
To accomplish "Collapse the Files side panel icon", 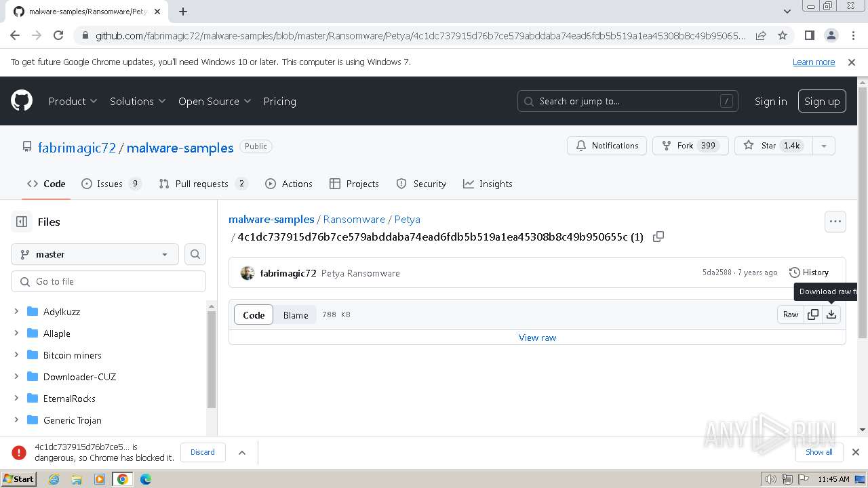I will pyautogui.click(x=22, y=222).
